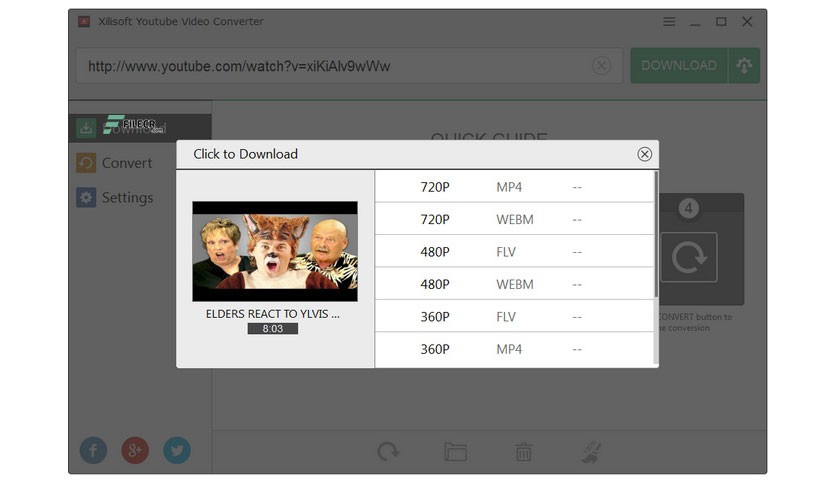Select the Download tab icon in the sidebar
The image size is (836, 484).
pos(85,128)
